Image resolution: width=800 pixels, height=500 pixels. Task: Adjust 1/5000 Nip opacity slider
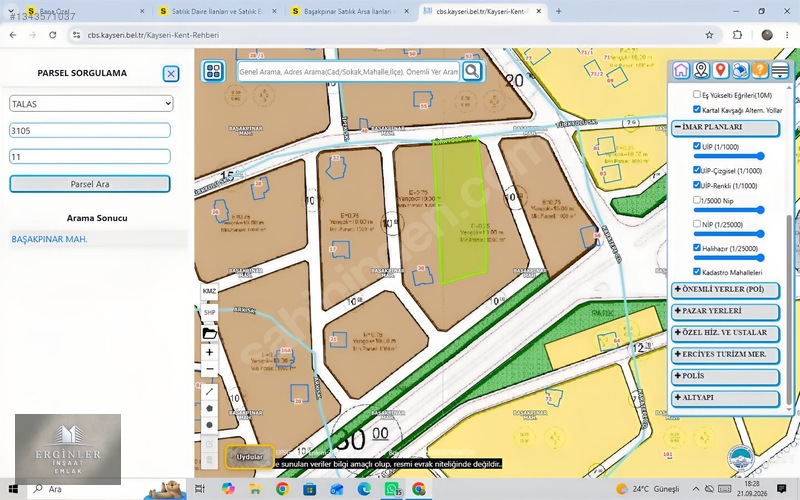729,210
